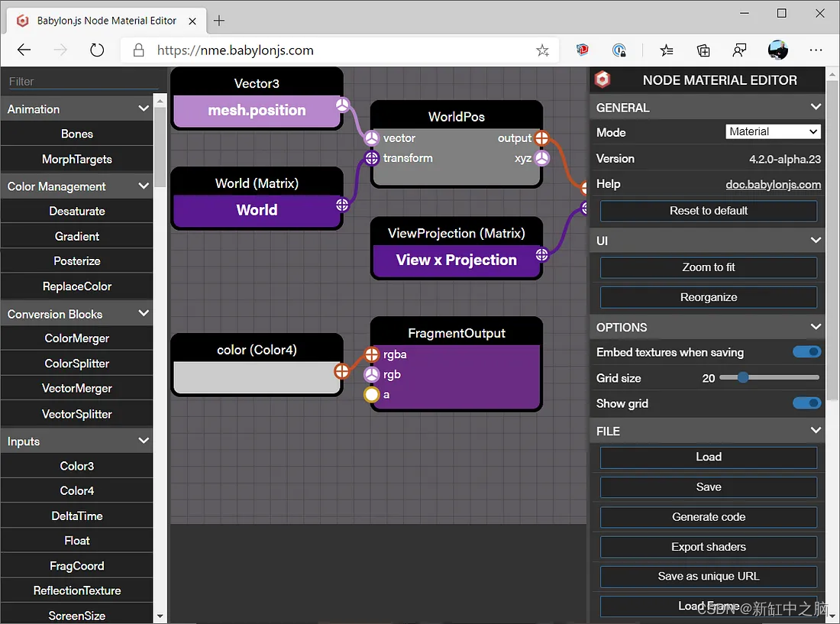Viewport: 840px width, 624px height.
Task: Collapse the Inputs category
Action: tap(144, 441)
